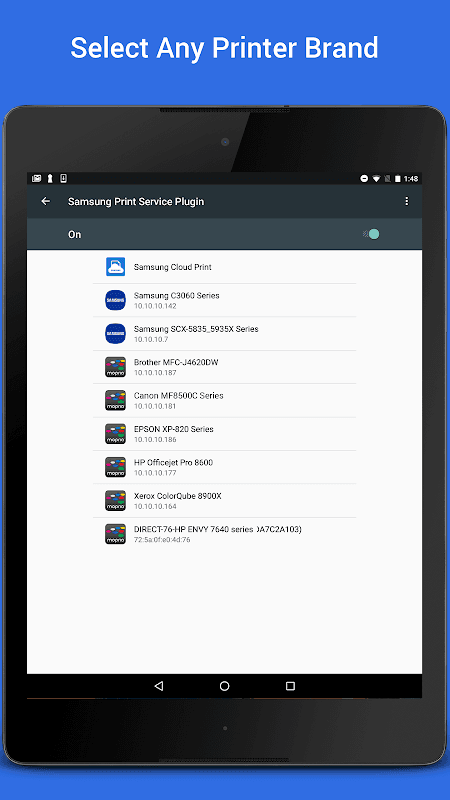This screenshot has height=800, width=450.
Task: Click the Mopria icon beside HP Officejet Pro 8600
Action: pos(115,467)
